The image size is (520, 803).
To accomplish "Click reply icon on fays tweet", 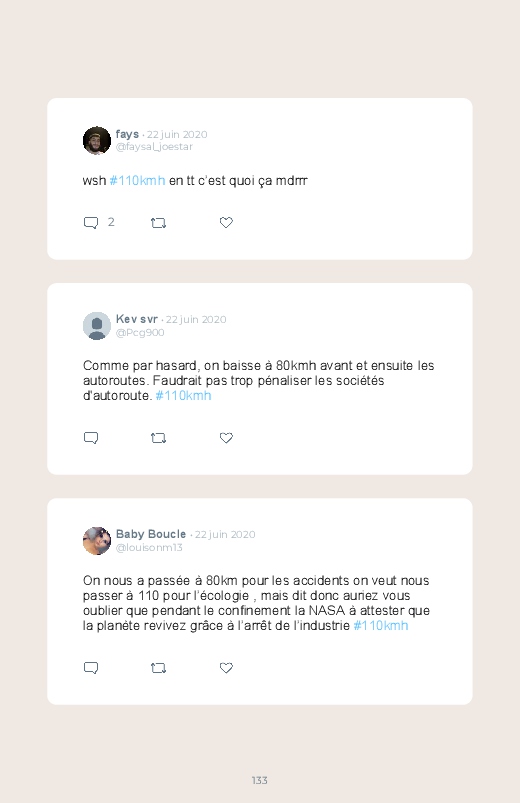I will tap(91, 223).
